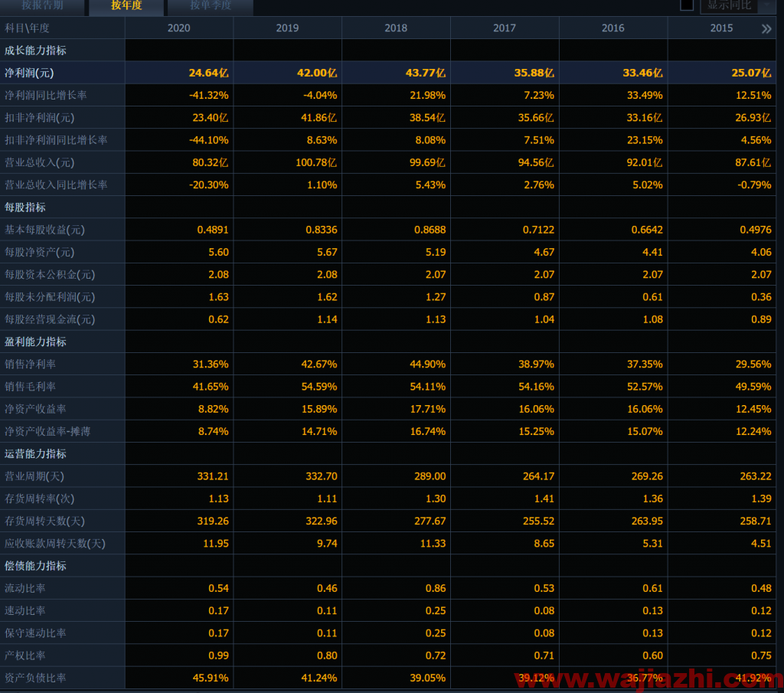Click the 盈利能力指标 section header
This screenshot has width=784, height=693.
pos(35,342)
